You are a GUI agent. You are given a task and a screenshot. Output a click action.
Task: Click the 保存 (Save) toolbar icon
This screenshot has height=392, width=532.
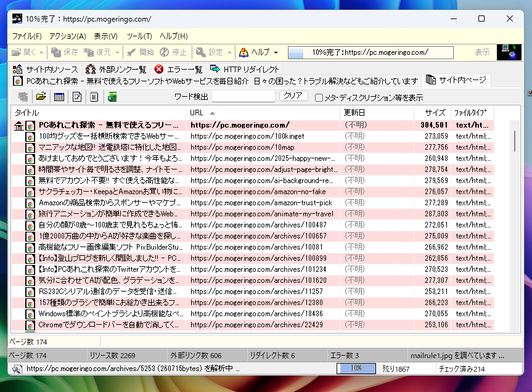62,52
